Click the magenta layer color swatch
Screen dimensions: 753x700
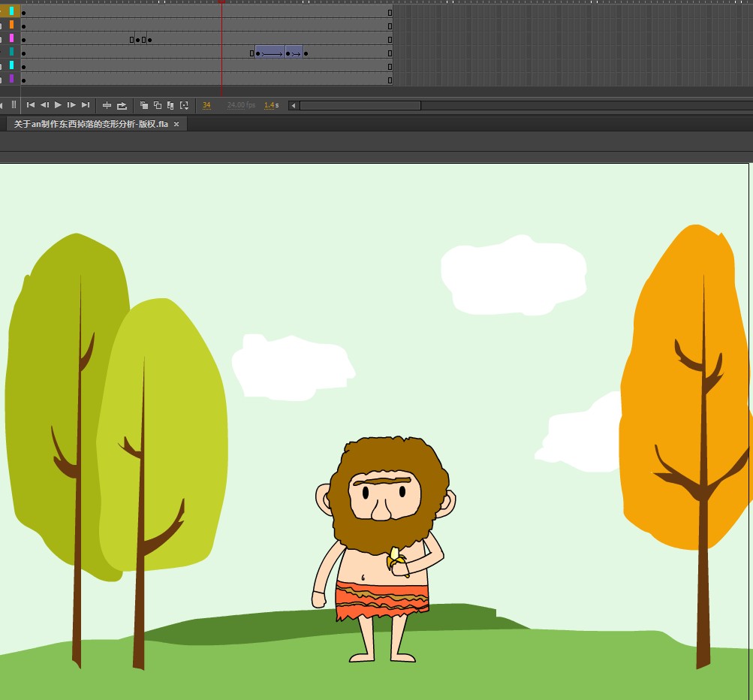click(12, 38)
